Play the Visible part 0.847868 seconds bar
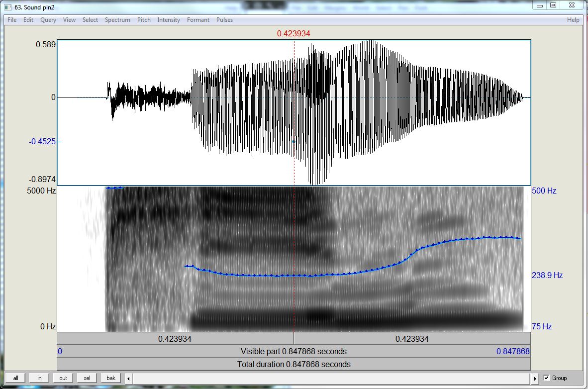This screenshot has width=588, height=389. click(294, 352)
